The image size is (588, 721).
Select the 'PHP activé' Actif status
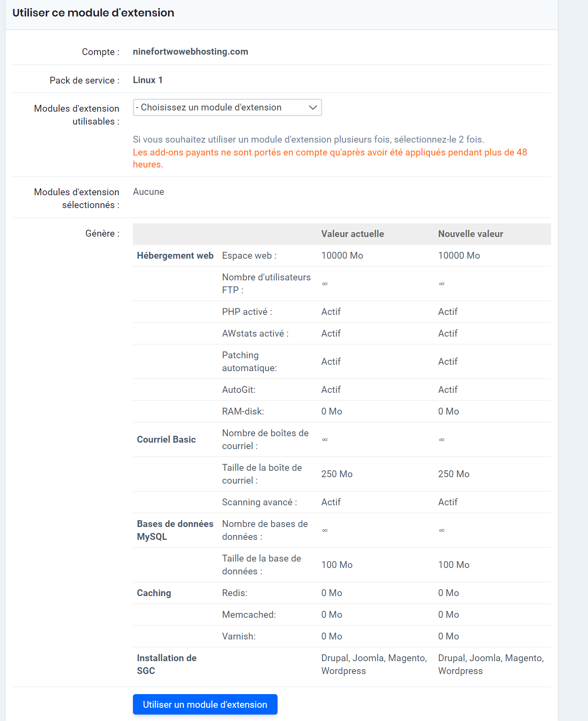(331, 311)
